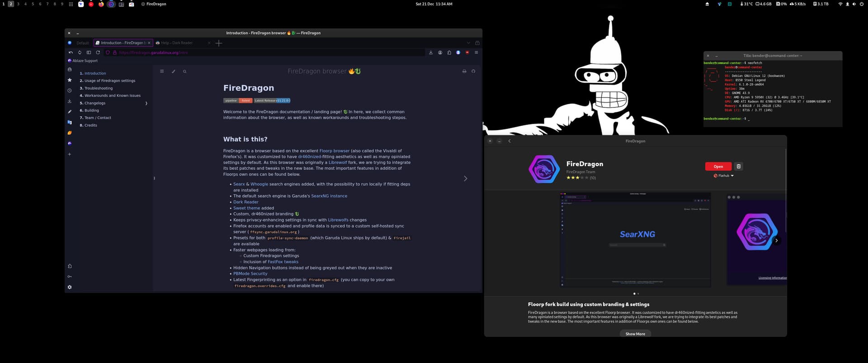This screenshot has height=363, width=868.
Task: Print the documentation page
Action: click(464, 71)
